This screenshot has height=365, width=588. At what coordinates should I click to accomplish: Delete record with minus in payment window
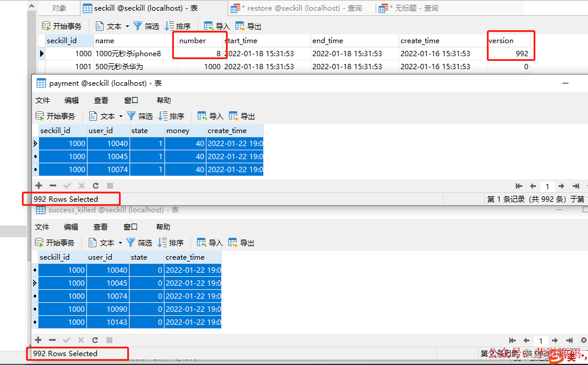pos(53,185)
